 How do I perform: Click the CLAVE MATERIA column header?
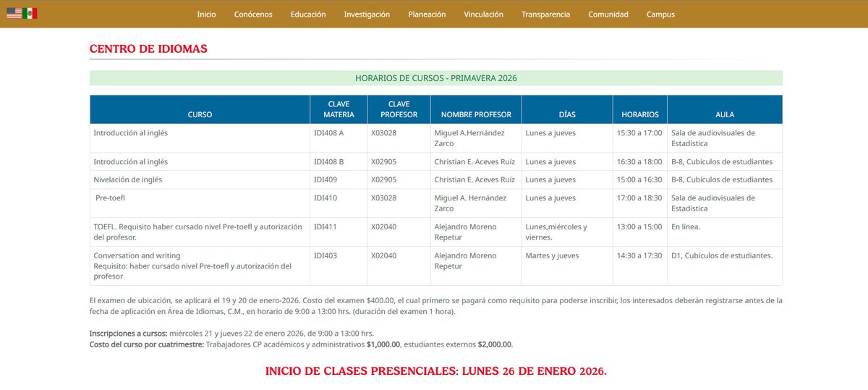click(x=339, y=109)
